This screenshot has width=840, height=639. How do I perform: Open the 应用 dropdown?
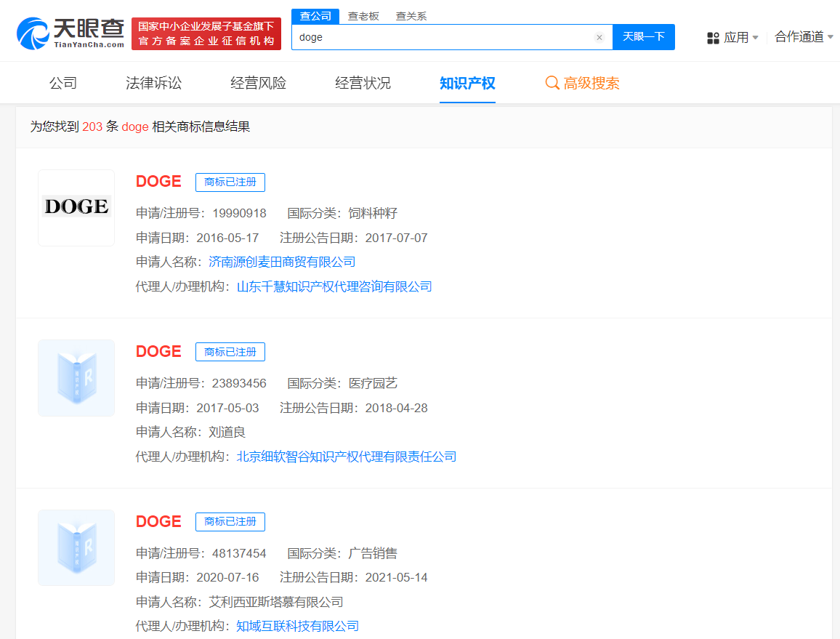coord(736,37)
